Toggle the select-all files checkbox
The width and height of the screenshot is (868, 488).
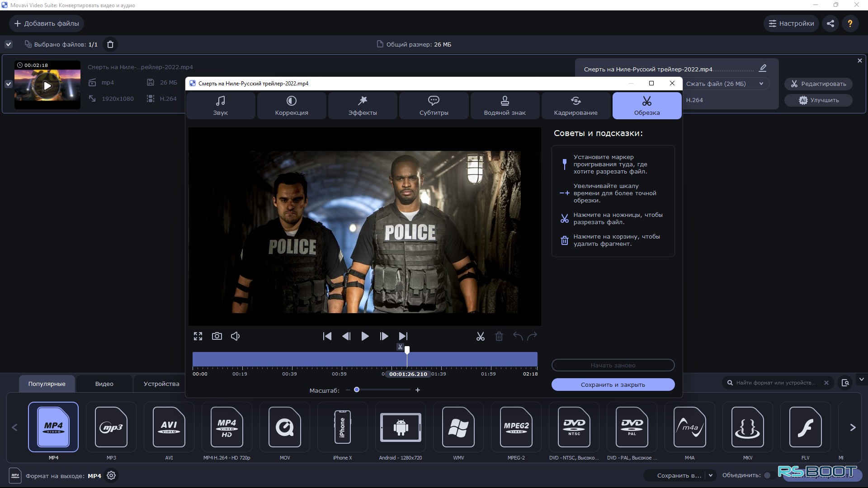coord(9,44)
